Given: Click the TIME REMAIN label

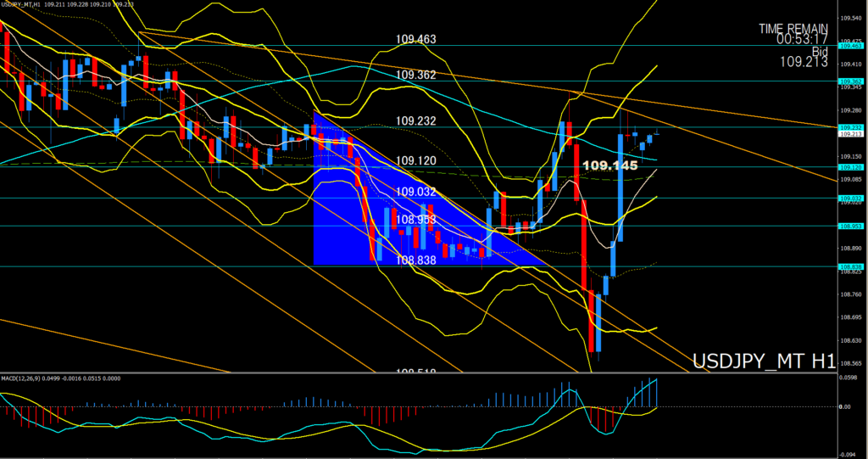Looking at the screenshot, I should pyautogui.click(x=793, y=29).
